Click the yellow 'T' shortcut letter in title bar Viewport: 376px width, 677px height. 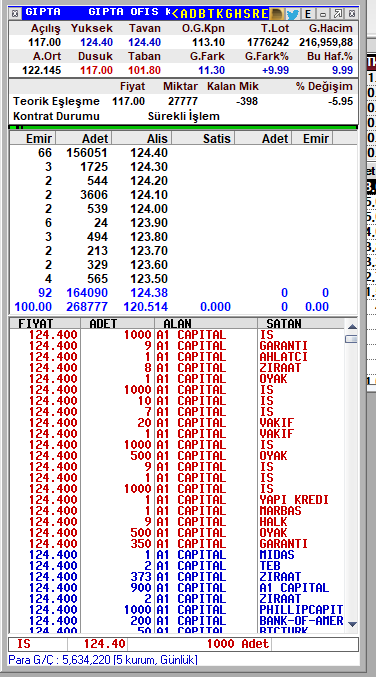click(x=211, y=14)
